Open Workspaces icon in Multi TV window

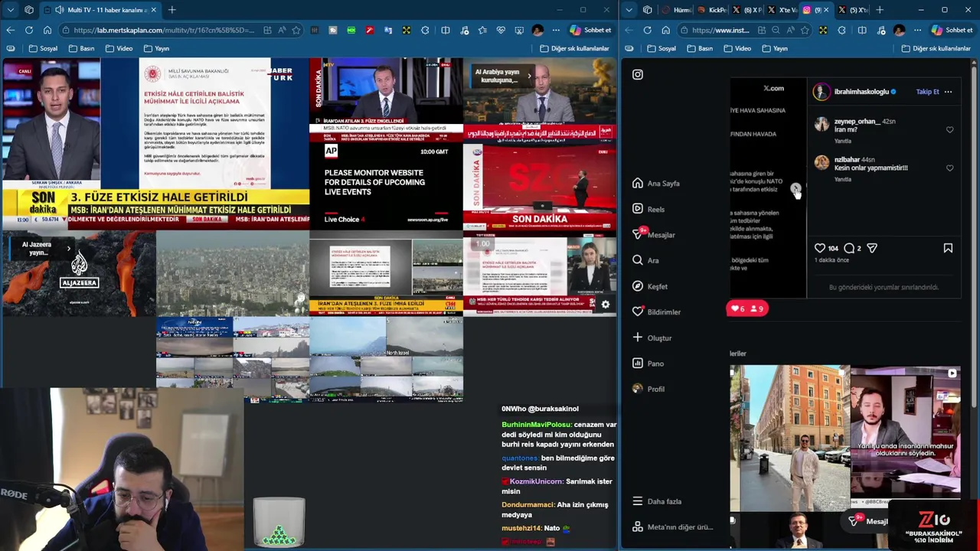coord(28,10)
